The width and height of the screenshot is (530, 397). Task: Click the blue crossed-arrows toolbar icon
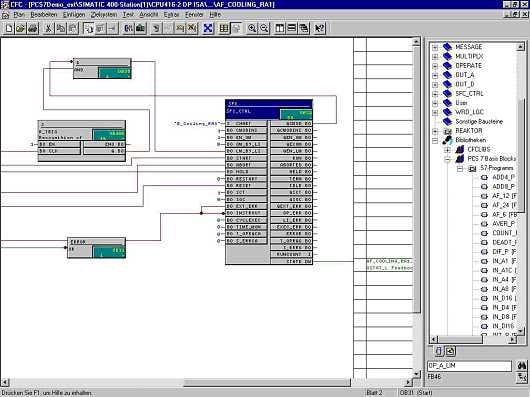point(208,28)
